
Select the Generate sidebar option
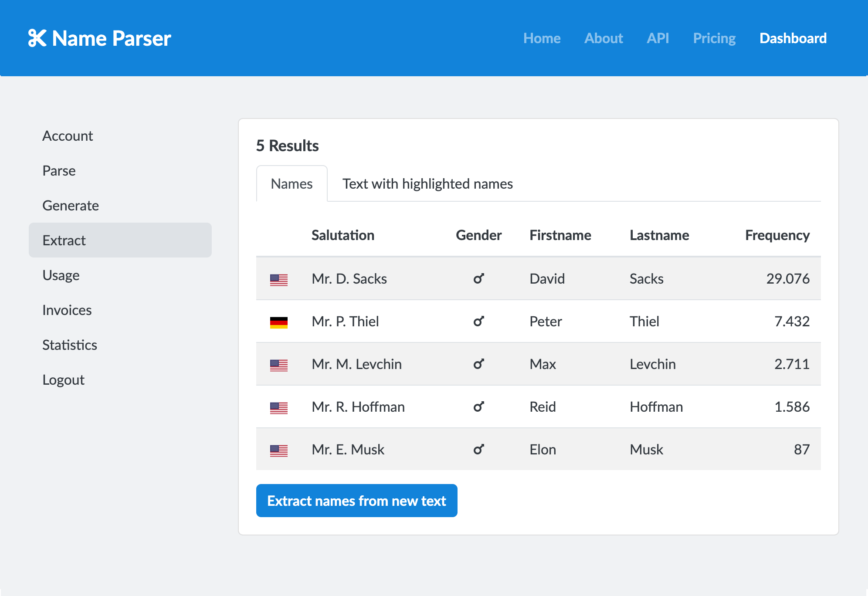tap(71, 206)
